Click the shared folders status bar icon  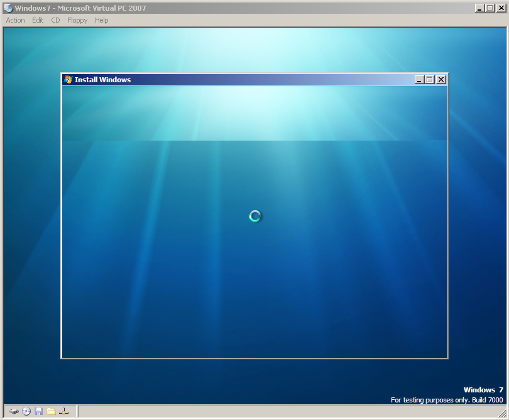pos(51,412)
